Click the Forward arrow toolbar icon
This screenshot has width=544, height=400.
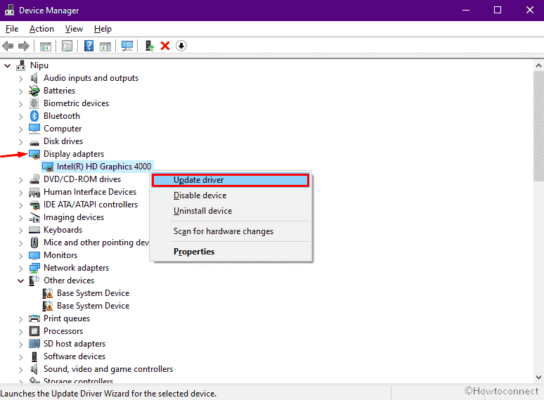point(24,46)
